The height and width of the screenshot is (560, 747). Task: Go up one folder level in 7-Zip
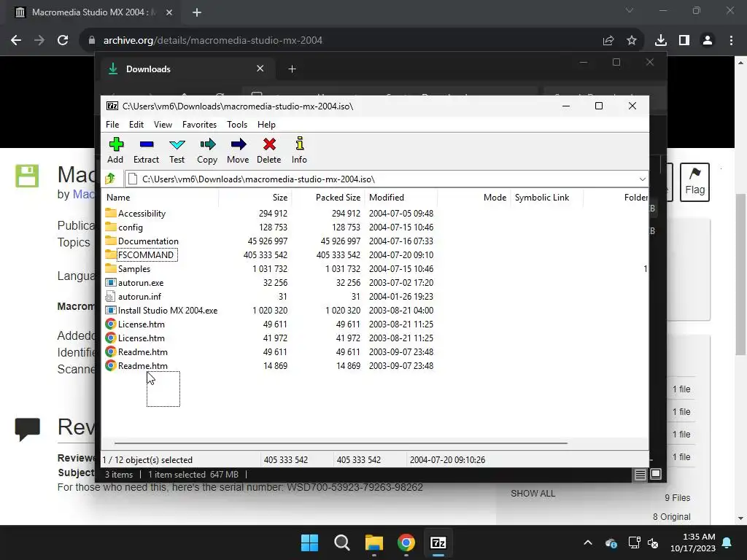110,179
